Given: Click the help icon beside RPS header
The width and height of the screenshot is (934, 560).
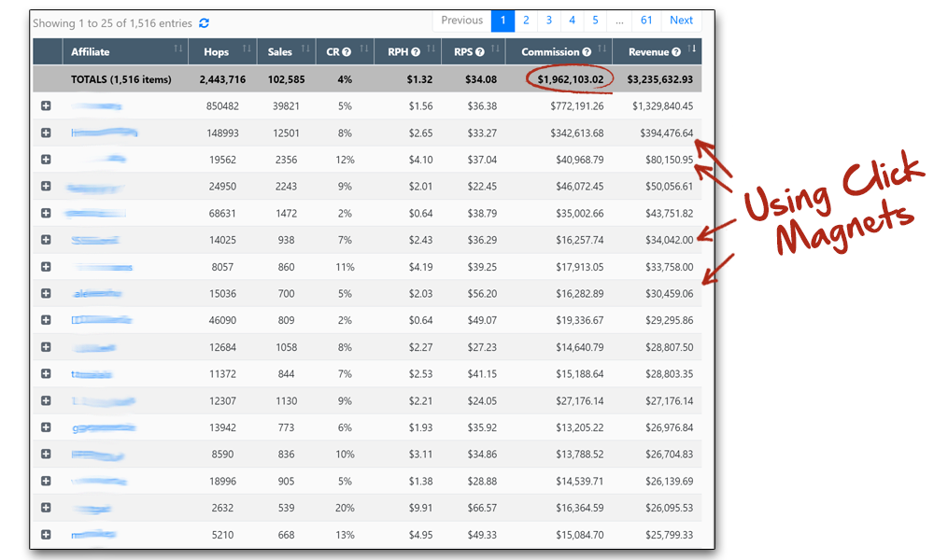Looking at the screenshot, I should [480, 52].
